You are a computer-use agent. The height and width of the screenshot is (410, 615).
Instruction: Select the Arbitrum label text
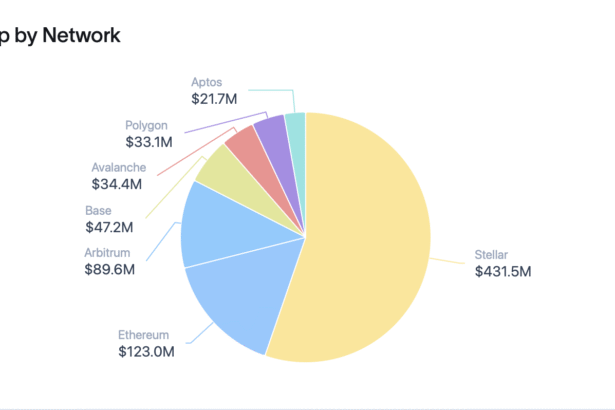[x=108, y=253]
